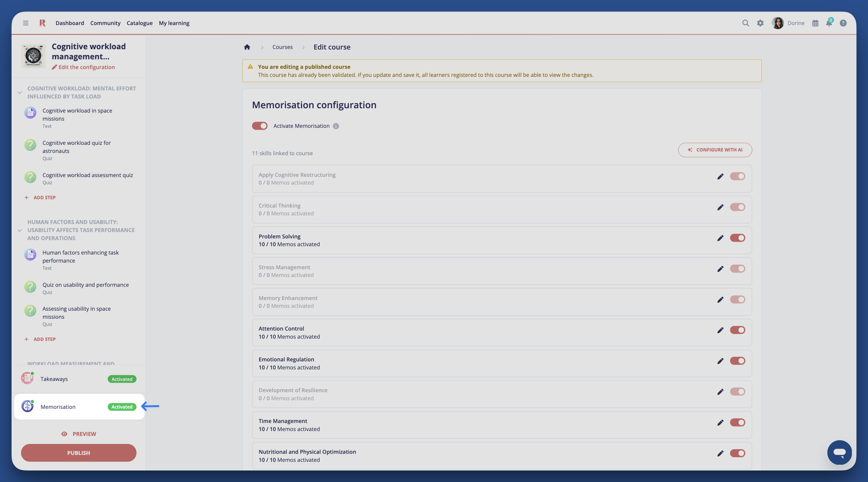
Task: Open the chat support bubble
Action: (839, 452)
